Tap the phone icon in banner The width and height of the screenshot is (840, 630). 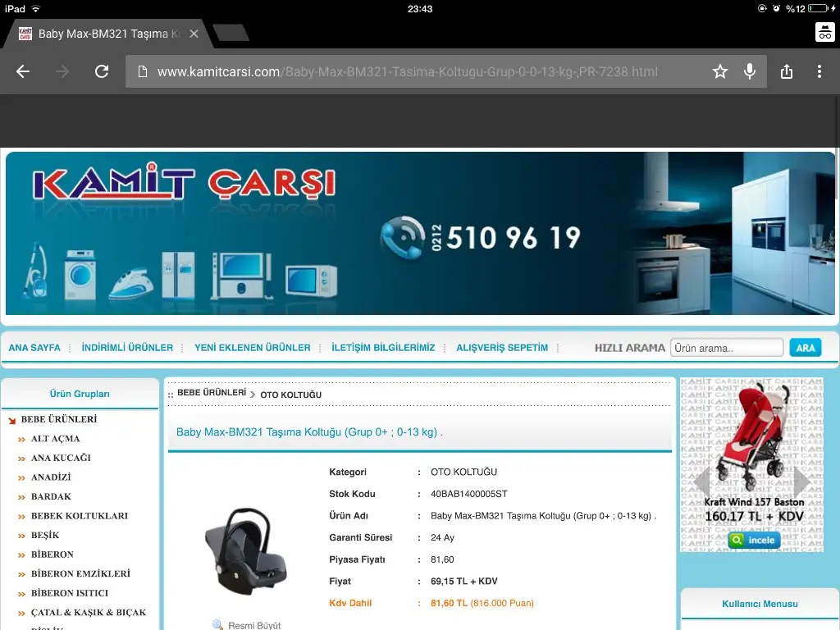pos(402,237)
